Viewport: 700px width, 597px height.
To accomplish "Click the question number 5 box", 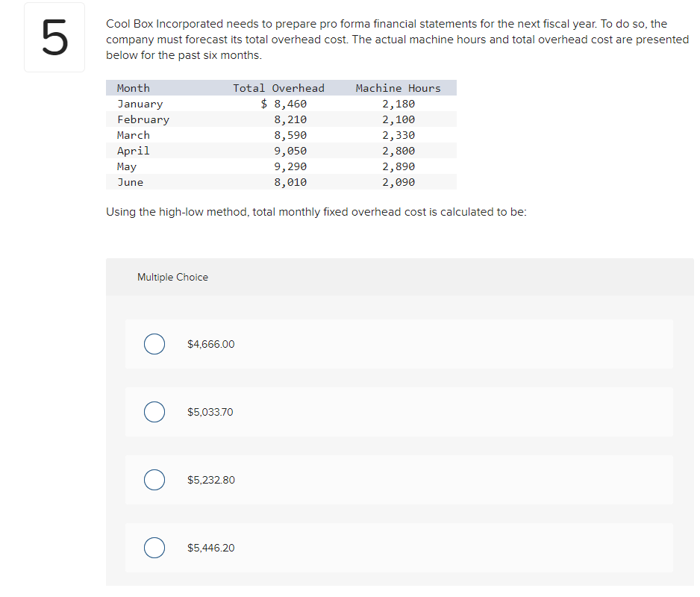I will [54, 37].
